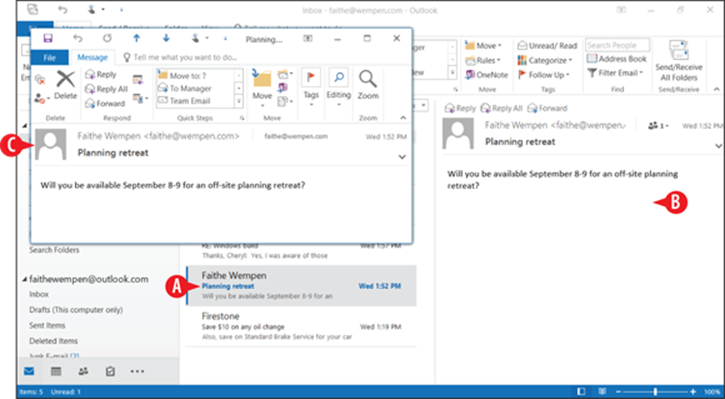Open the Mail view in navigation bar
Viewport: 725px width, 399px height.
tap(29, 371)
